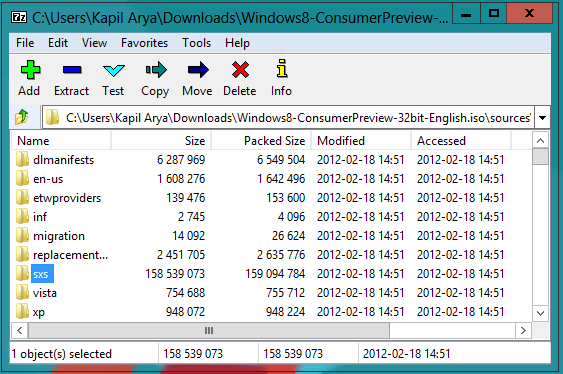This screenshot has height=374, width=563.
Task: Expand the address path dropdown
Action: point(543,117)
